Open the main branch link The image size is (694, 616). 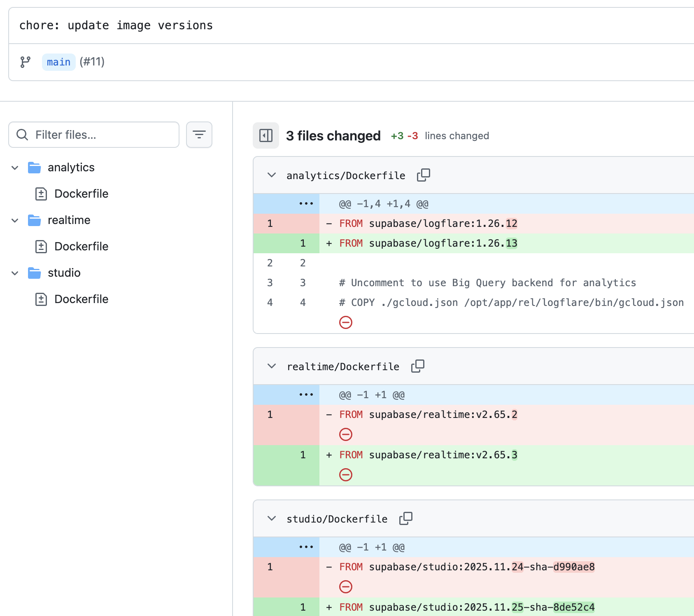[x=58, y=62]
